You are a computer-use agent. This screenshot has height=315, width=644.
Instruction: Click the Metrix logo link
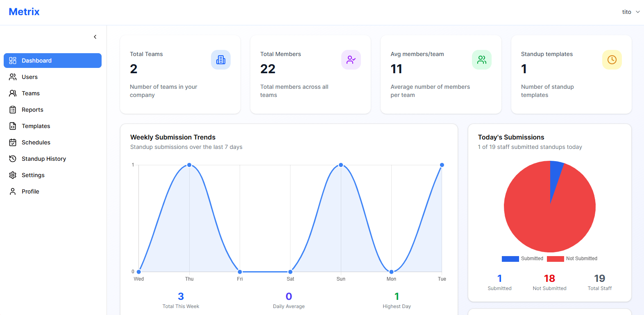24,12
